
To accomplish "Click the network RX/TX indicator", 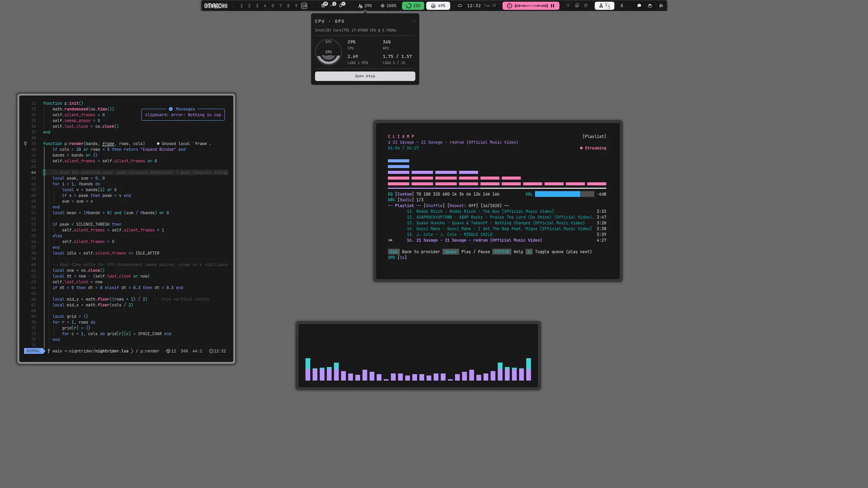I will click(604, 6).
